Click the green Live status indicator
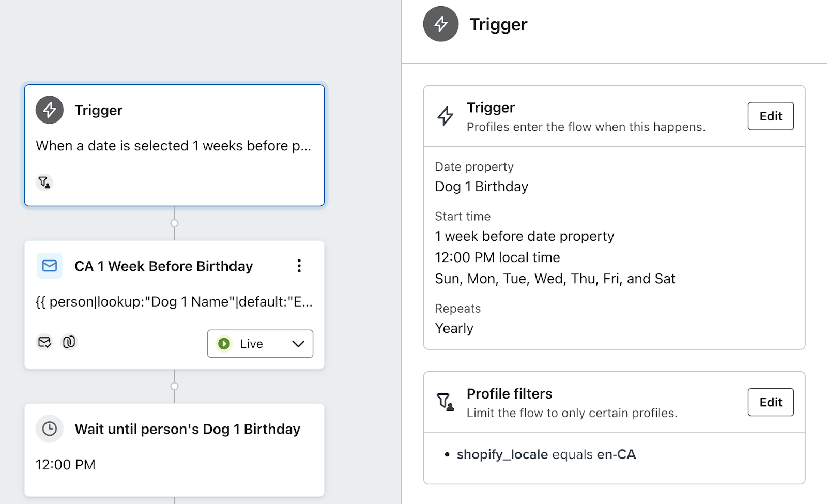Image resolution: width=827 pixels, height=504 pixels. pos(224,344)
